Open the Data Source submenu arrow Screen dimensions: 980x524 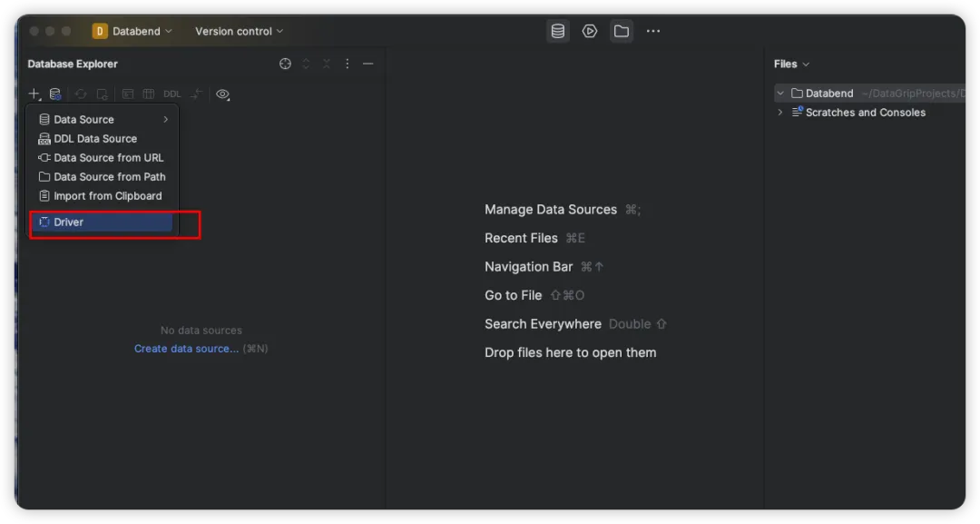[166, 119]
